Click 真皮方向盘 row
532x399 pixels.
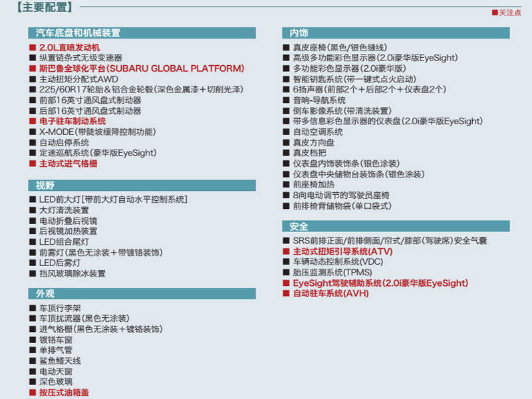(309, 142)
